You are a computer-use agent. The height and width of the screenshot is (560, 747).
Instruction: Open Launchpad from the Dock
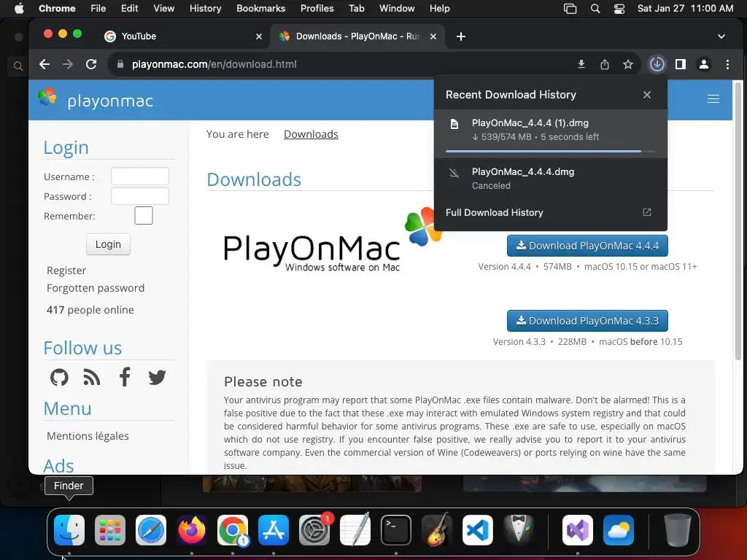tap(110, 530)
